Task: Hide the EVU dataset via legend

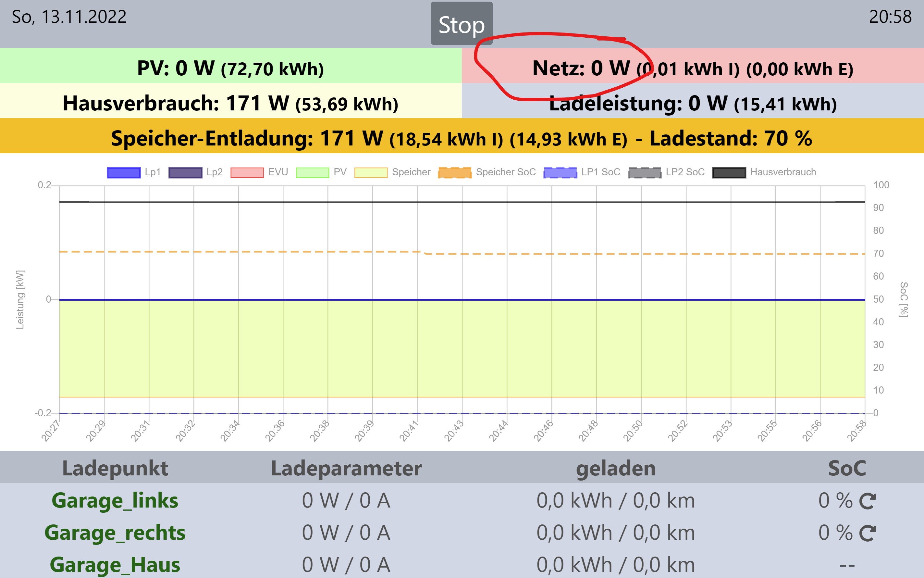Action: tap(247, 172)
